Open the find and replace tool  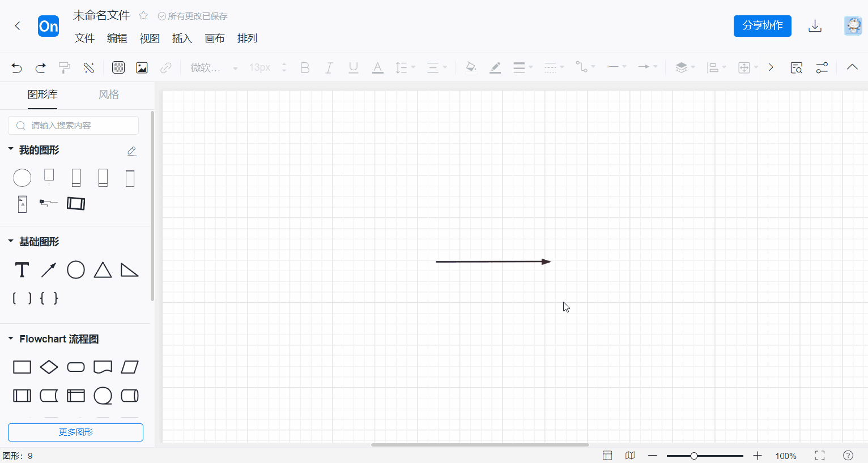[x=796, y=68]
